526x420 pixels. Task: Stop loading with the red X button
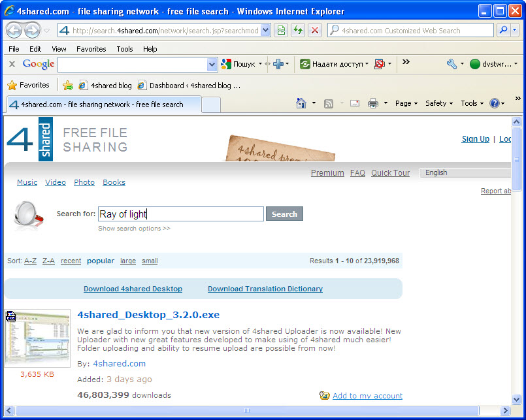pos(315,31)
